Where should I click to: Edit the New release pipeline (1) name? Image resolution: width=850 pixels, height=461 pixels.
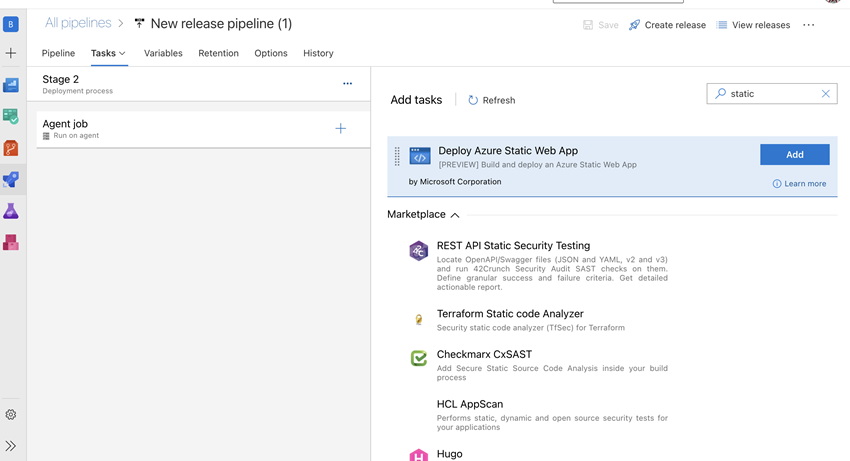(221, 23)
